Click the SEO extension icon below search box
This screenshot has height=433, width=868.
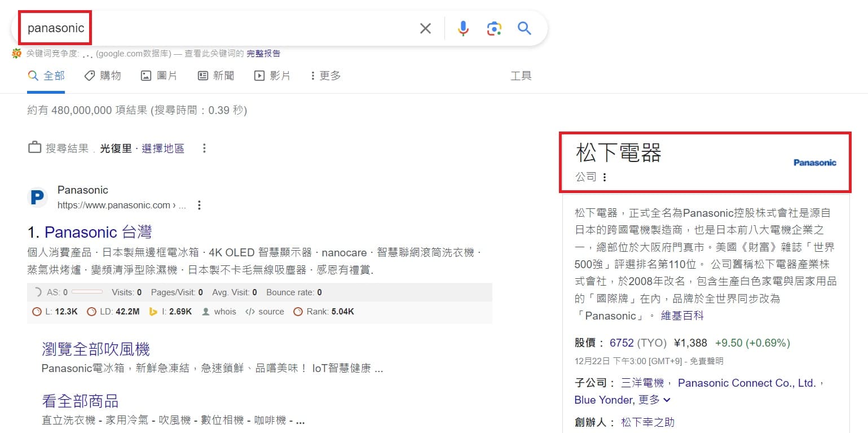[x=16, y=54]
